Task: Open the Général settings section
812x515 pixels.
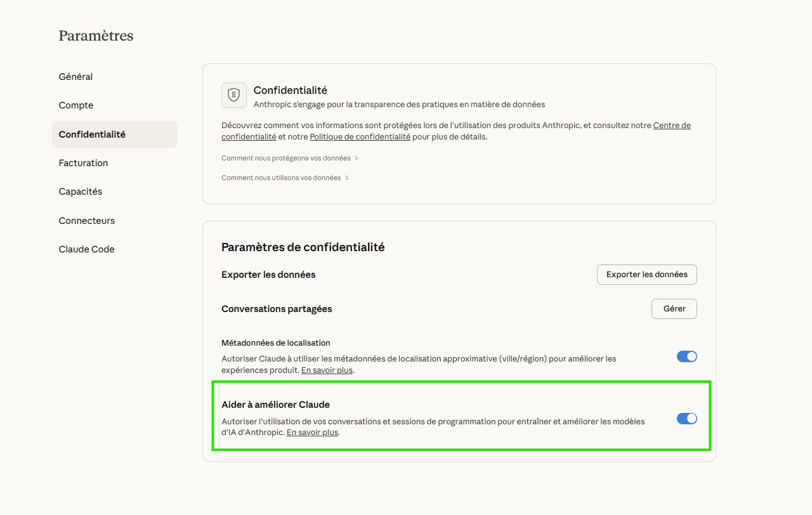Action: tap(75, 77)
